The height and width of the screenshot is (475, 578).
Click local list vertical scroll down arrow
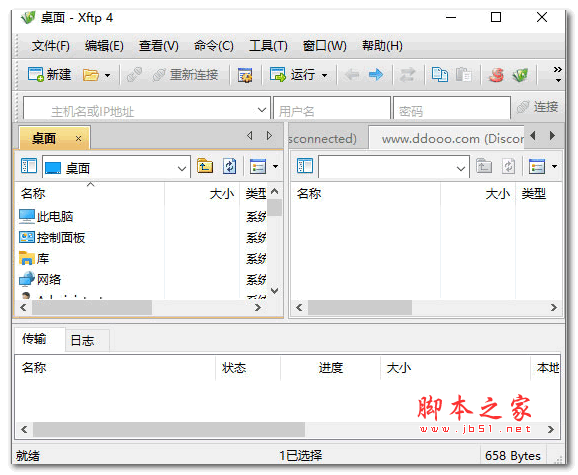pyautogui.click(x=275, y=291)
